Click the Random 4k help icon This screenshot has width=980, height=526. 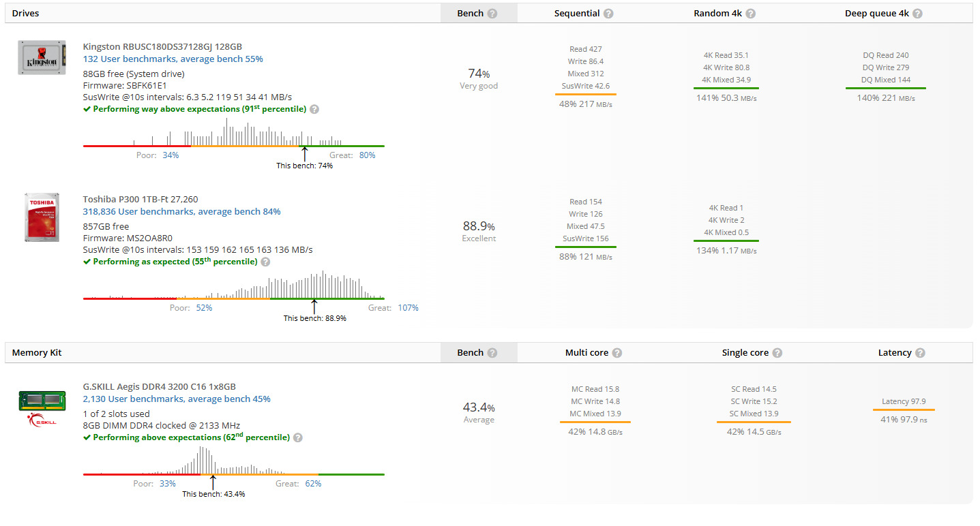tap(750, 14)
